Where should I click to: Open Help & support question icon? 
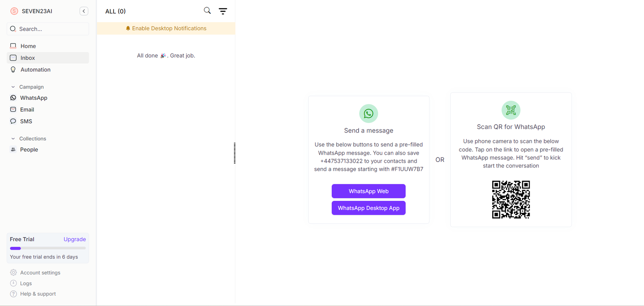[x=13, y=294]
